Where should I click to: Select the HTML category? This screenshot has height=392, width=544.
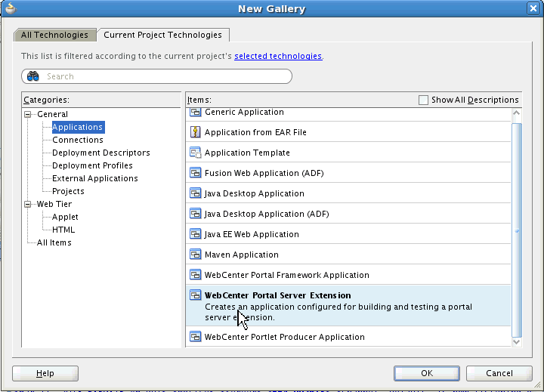point(63,230)
